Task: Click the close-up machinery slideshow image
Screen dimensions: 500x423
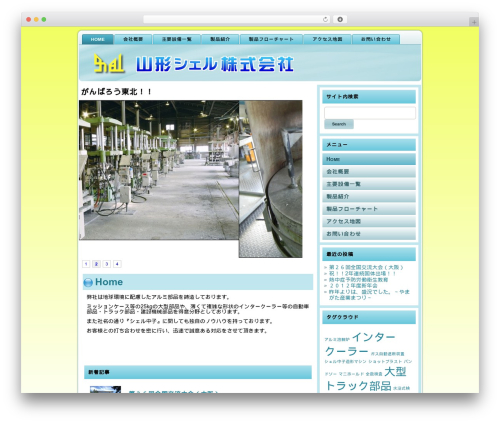Action: (271, 179)
